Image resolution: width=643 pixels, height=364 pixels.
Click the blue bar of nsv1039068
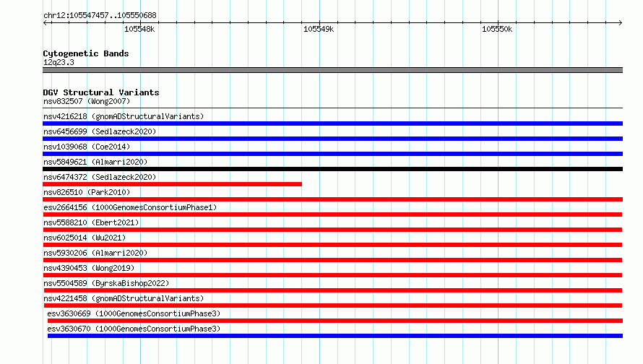click(x=332, y=154)
